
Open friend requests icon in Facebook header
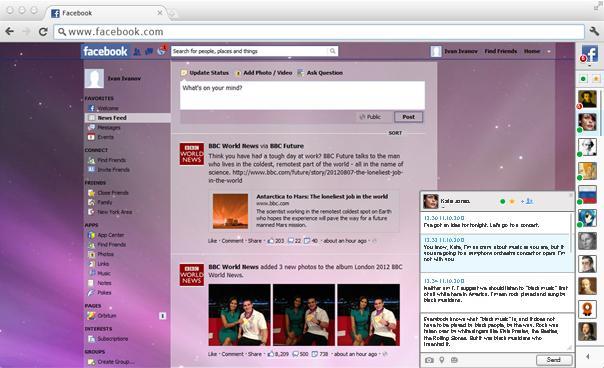coord(137,51)
